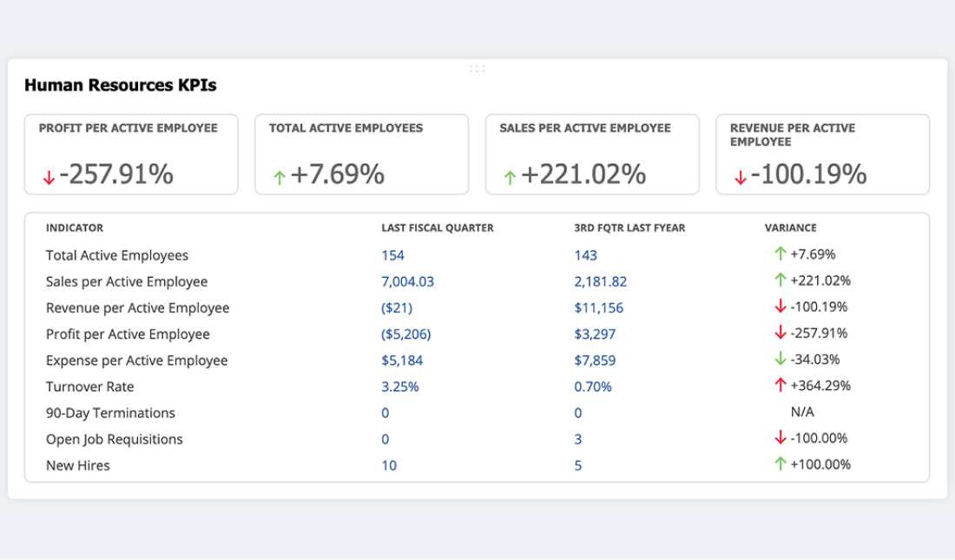This screenshot has width=955, height=560.
Task: Click the ($5,206) profit per employee value
Action: (405, 334)
